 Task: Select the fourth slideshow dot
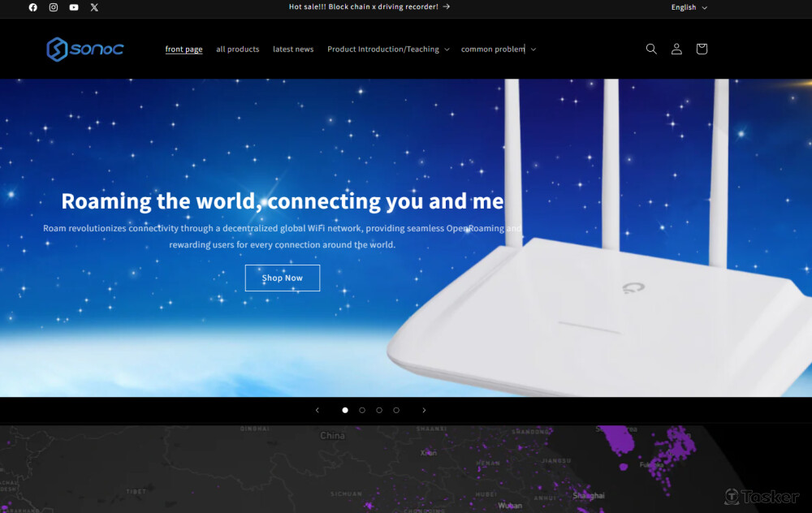[x=396, y=410]
